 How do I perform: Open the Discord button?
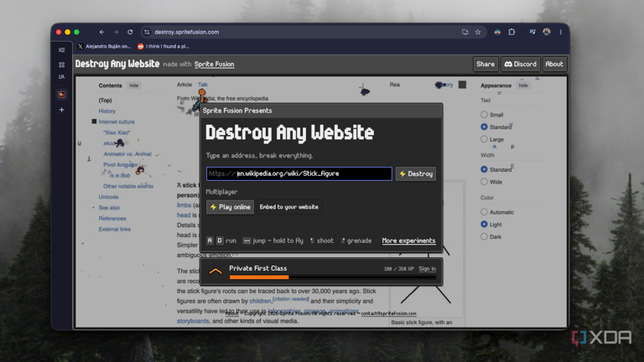[521, 64]
